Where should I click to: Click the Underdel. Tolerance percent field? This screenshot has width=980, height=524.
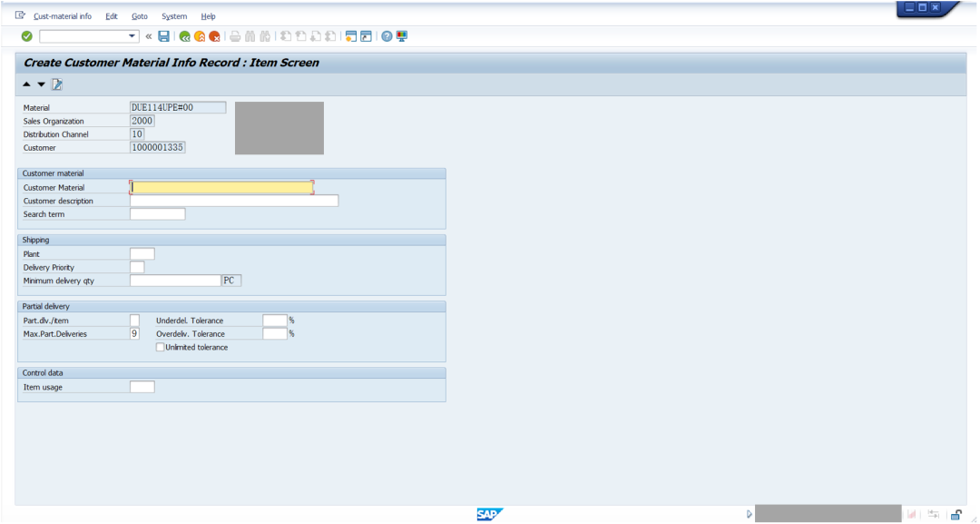point(275,321)
